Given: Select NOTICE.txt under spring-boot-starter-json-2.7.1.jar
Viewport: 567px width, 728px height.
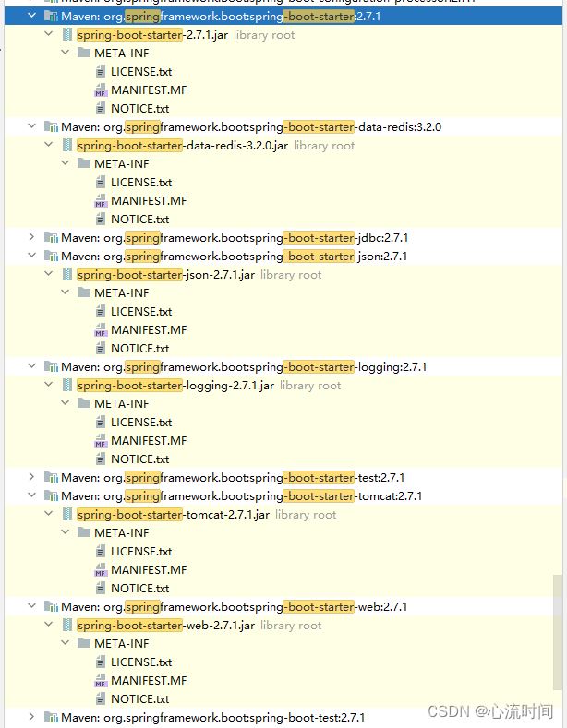Looking at the screenshot, I should click(139, 348).
